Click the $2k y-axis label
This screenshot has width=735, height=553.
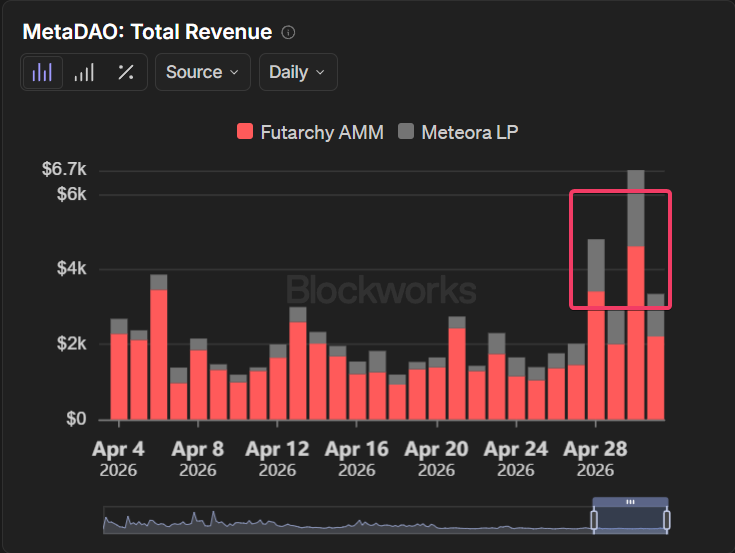click(72, 344)
